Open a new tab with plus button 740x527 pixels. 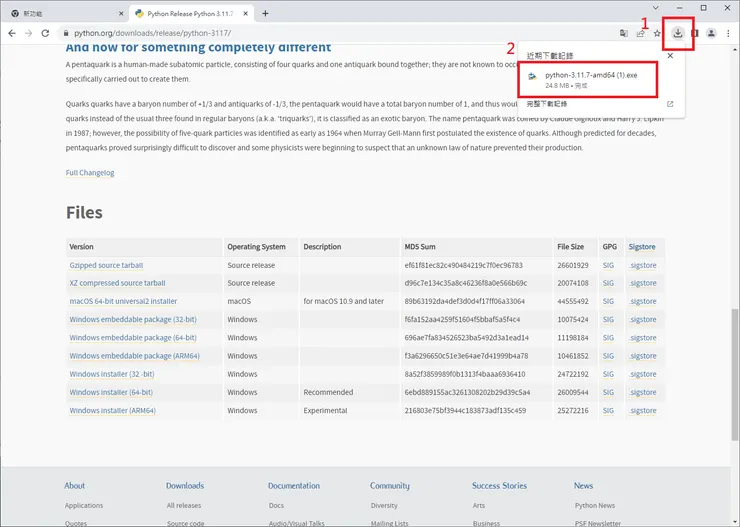pos(265,14)
